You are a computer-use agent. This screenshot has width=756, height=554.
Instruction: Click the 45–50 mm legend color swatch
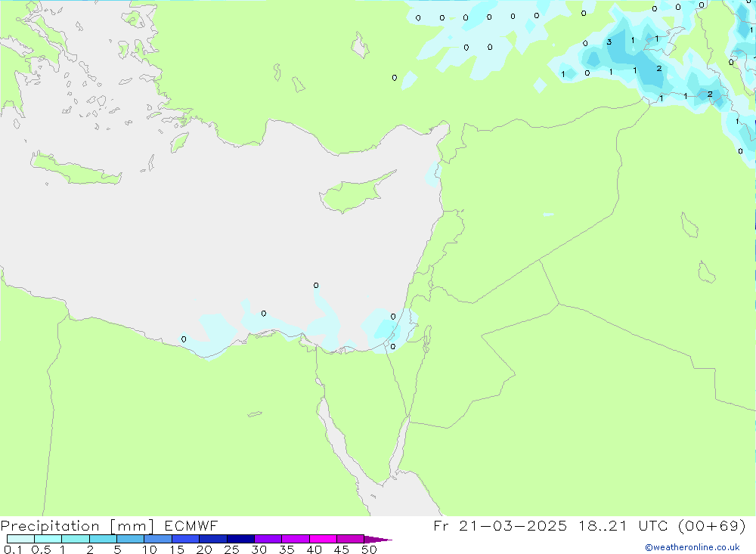pyautogui.click(x=350, y=539)
